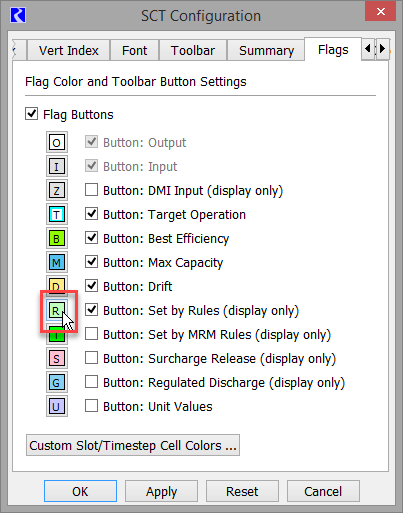Click the Output flag O color button
The image size is (403, 513).
click(57, 143)
